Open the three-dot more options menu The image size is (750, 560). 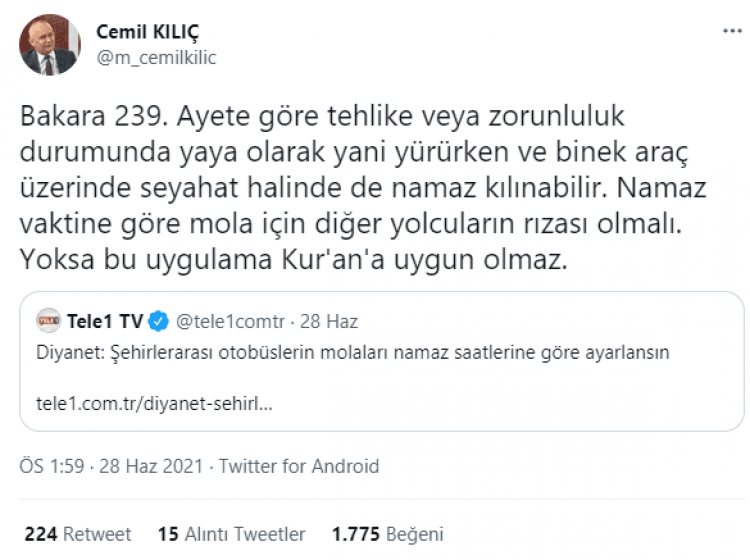tap(731, 32)
